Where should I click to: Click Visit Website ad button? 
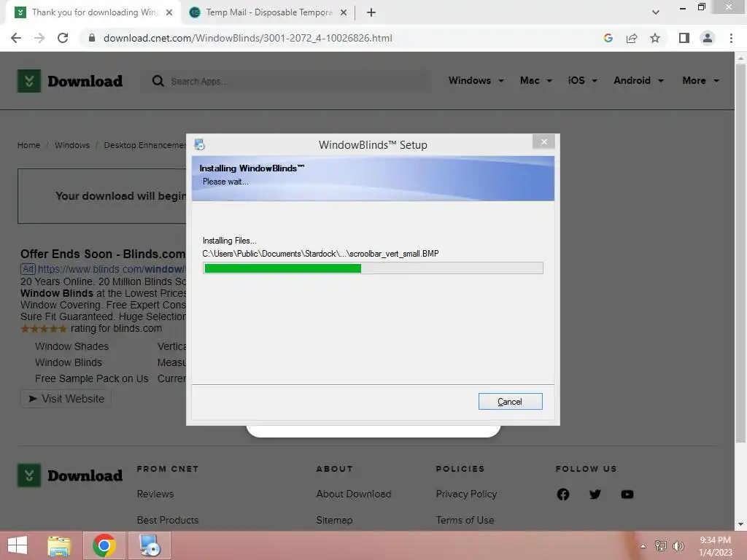[x=66, y=399]
